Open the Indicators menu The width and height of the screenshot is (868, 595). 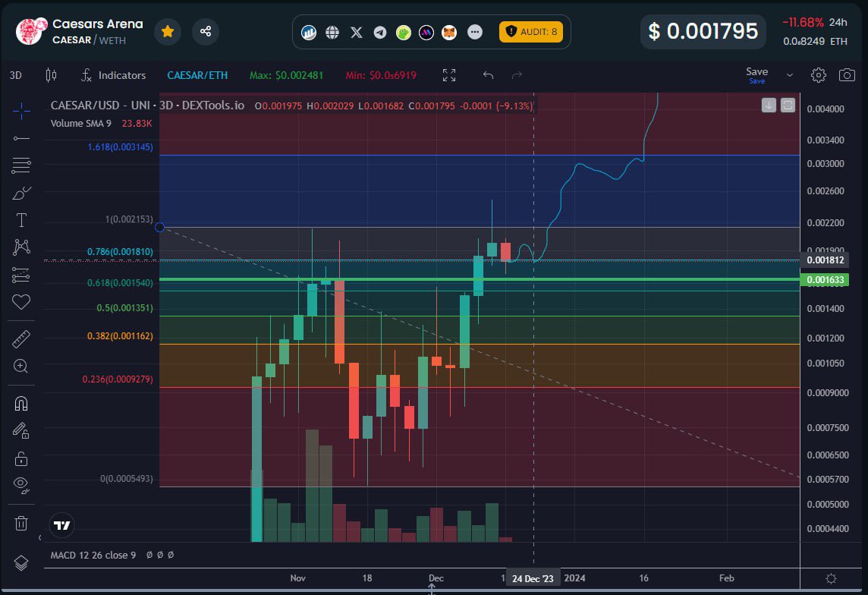point(114,75)
